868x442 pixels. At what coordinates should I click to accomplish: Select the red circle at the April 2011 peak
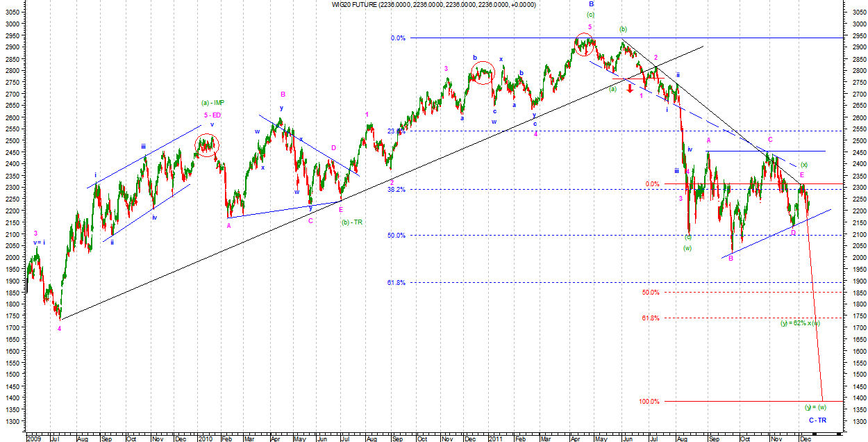(585, 45)
